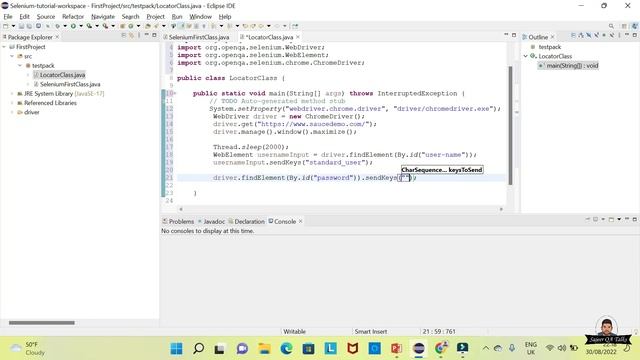Toggle Hide Local Types in Outline

[x=612, y=36]
